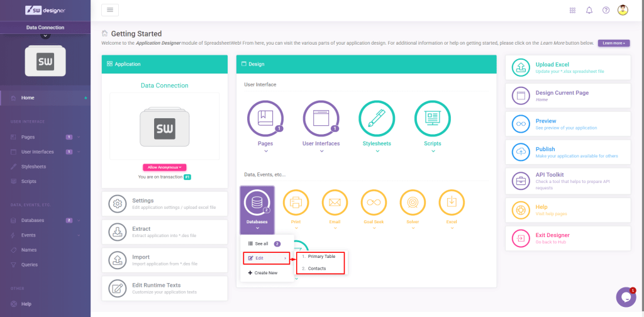Expand the chevron under Excel
Viewport: 644px width, 317px height.
pos(452,228)
